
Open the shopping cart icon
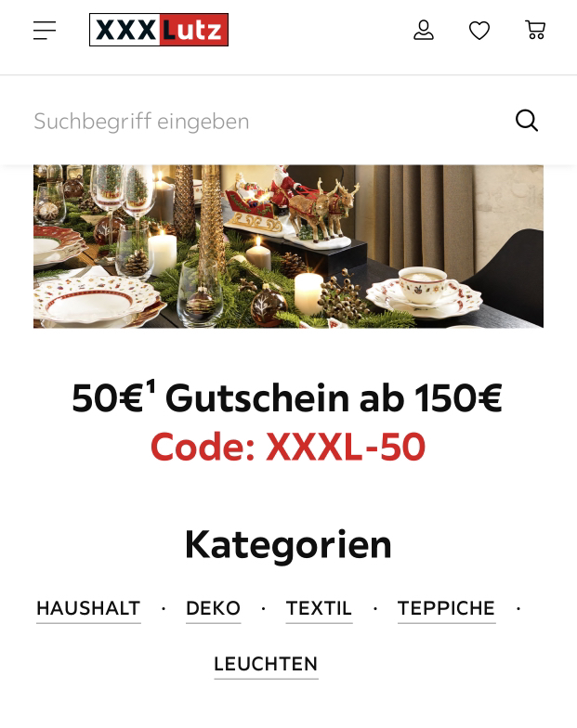(535, 30)
